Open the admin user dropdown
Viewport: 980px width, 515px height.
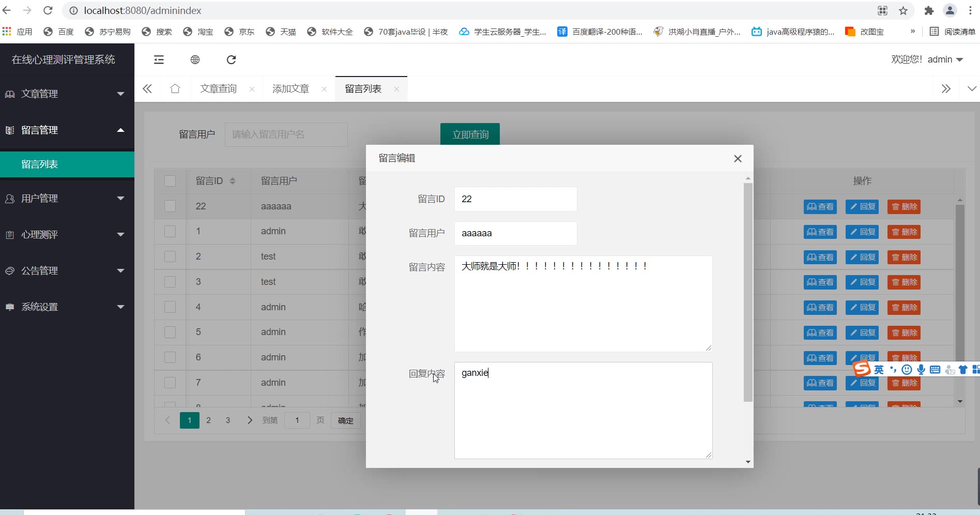pos(927,59)
